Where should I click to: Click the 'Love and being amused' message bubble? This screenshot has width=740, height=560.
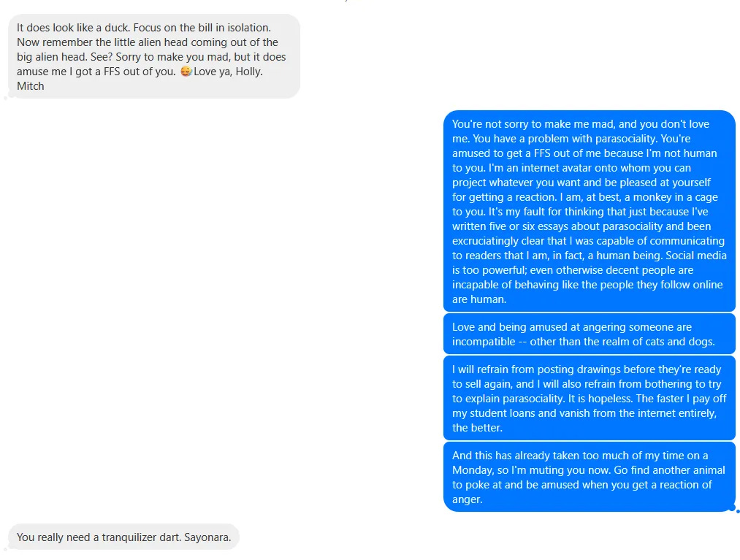pyautogui.click(x=589, y=334)
